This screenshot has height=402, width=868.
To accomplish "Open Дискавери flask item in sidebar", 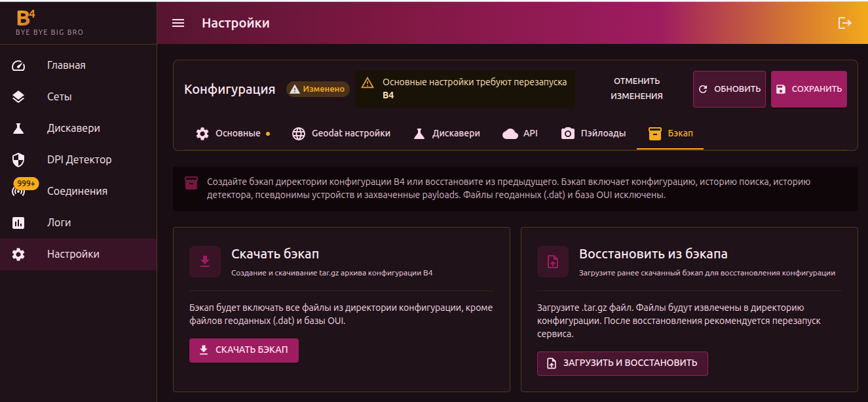I will click(73, 129).
